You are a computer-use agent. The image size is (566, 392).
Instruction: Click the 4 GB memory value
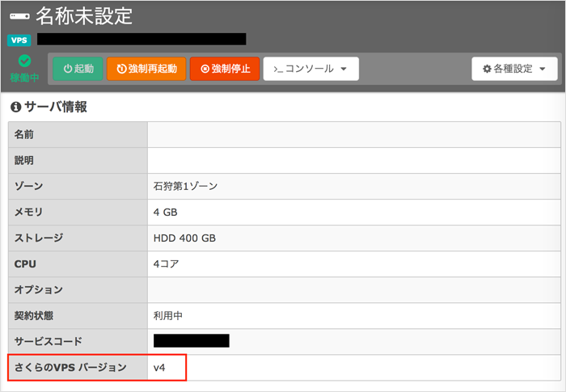[165, 212]
